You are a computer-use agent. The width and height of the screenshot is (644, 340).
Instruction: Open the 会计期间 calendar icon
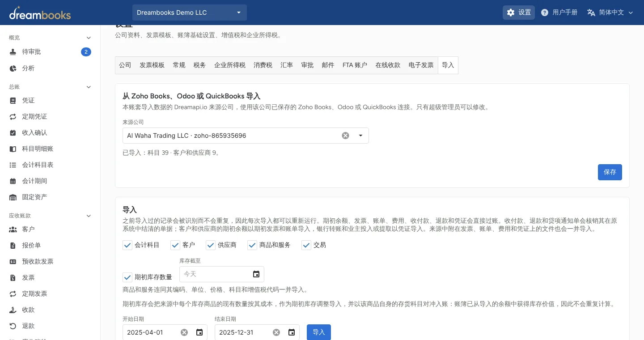point(13,181)
